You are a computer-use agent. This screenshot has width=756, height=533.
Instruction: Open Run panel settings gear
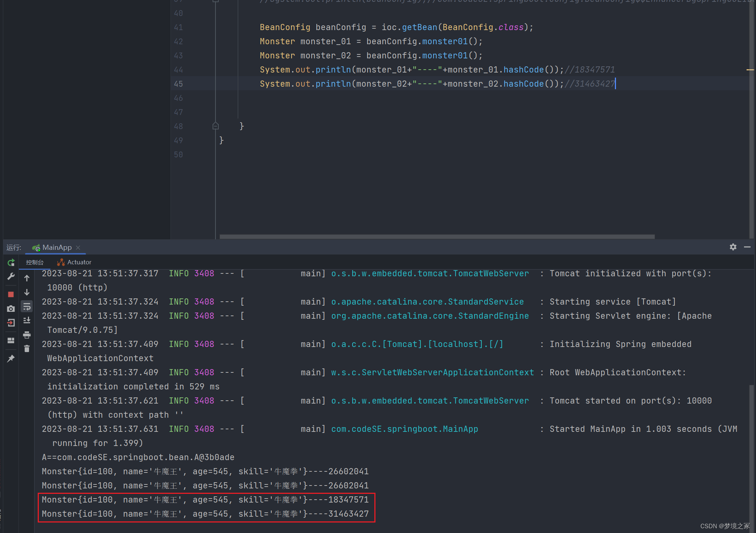733,247
